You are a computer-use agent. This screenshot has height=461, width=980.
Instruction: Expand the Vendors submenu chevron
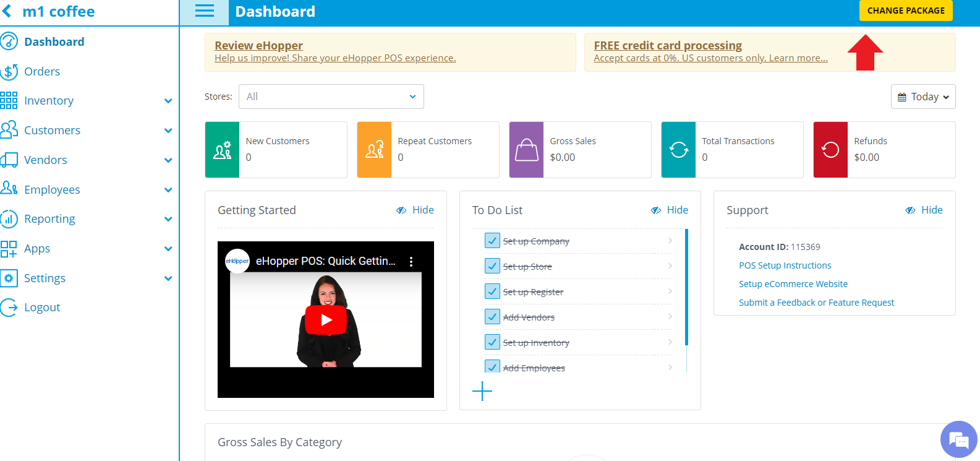(168, 160)
